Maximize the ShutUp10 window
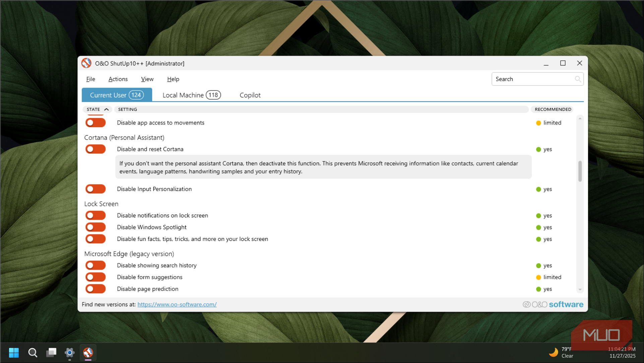 point(563,63)
